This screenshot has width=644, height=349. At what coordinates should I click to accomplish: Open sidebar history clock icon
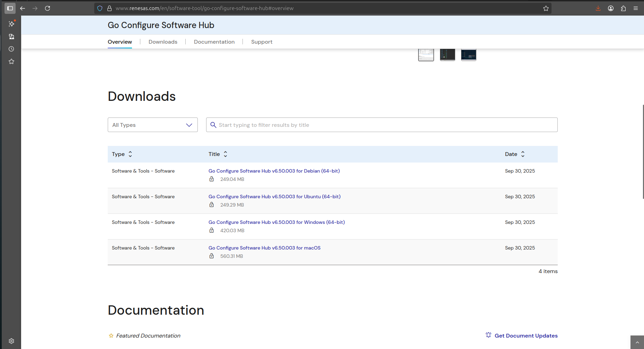tap(11, 49)
